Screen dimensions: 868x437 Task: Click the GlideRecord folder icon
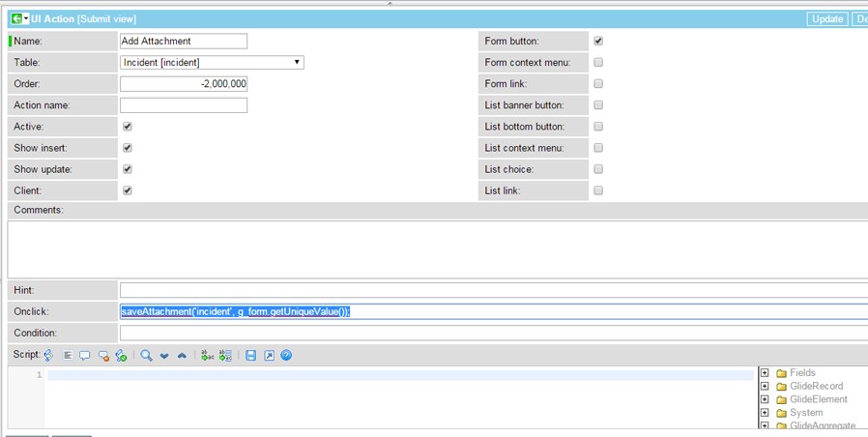[782, 387]
